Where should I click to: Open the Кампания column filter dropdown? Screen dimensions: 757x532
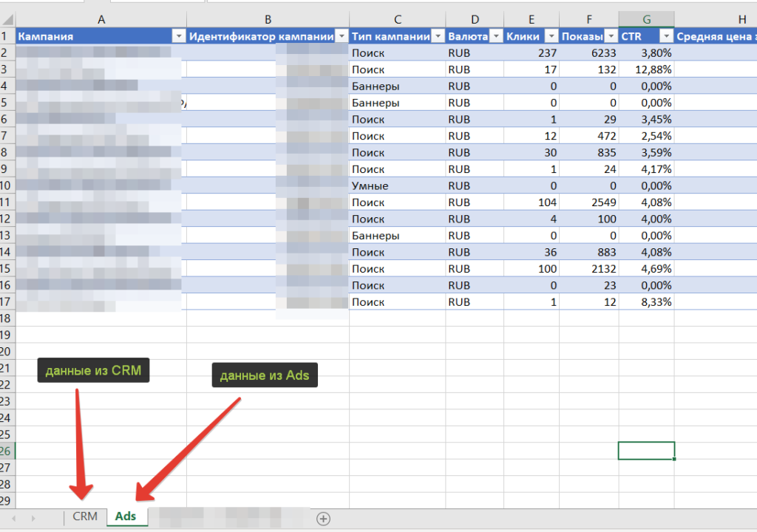pos(178,36)
